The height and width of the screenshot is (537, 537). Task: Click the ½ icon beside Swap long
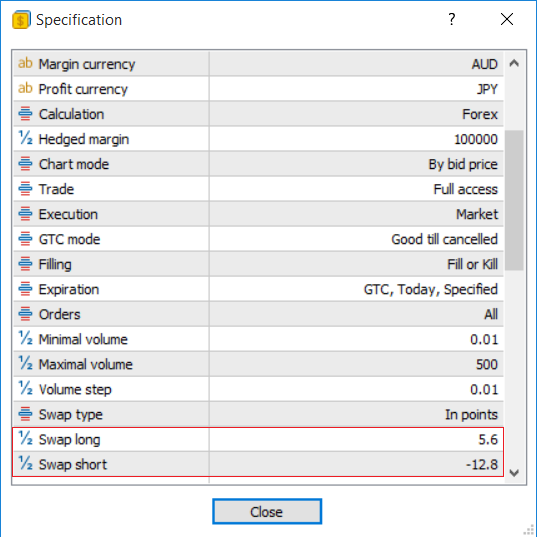[25, 438]
